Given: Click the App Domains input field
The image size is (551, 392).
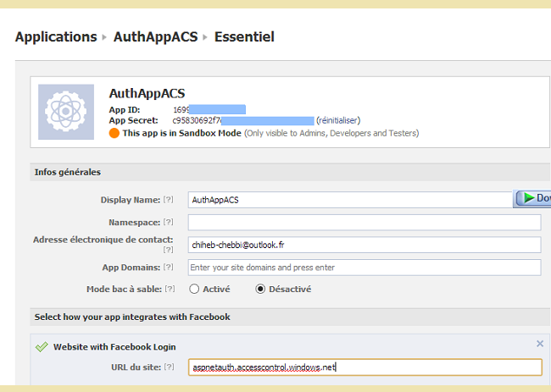Looking at the screenshot, I should click(x=365, y=268).
